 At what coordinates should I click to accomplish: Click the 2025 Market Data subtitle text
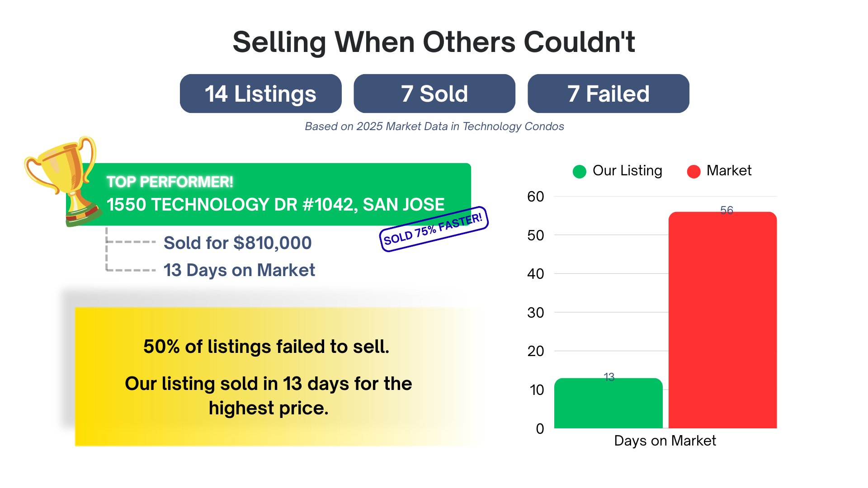tap(434, 127)
